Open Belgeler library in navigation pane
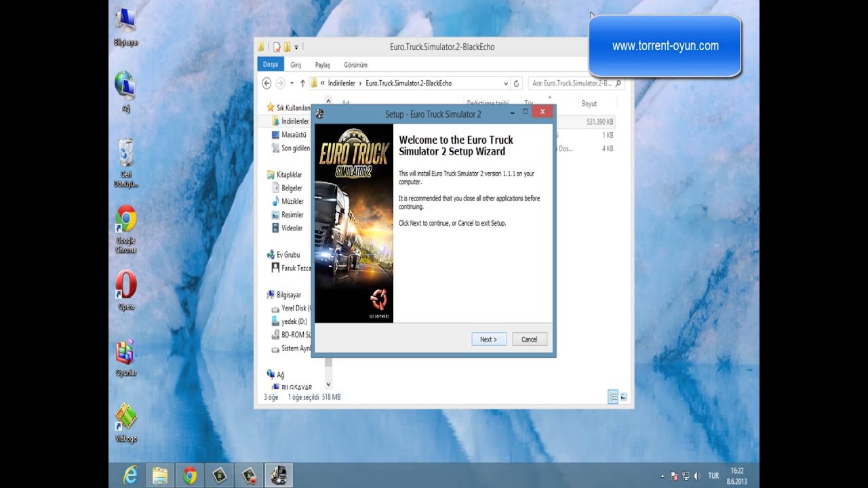Viewport: 868px width, 488px height. point(287,188)
